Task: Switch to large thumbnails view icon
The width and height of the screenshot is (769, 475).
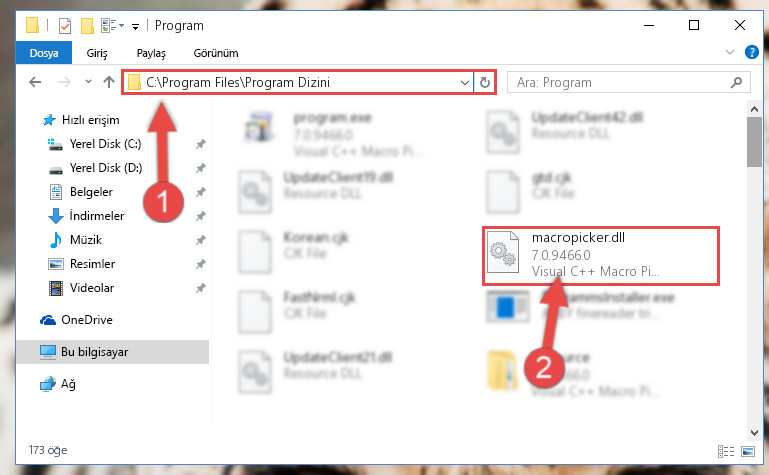Action: pos(748,451)
